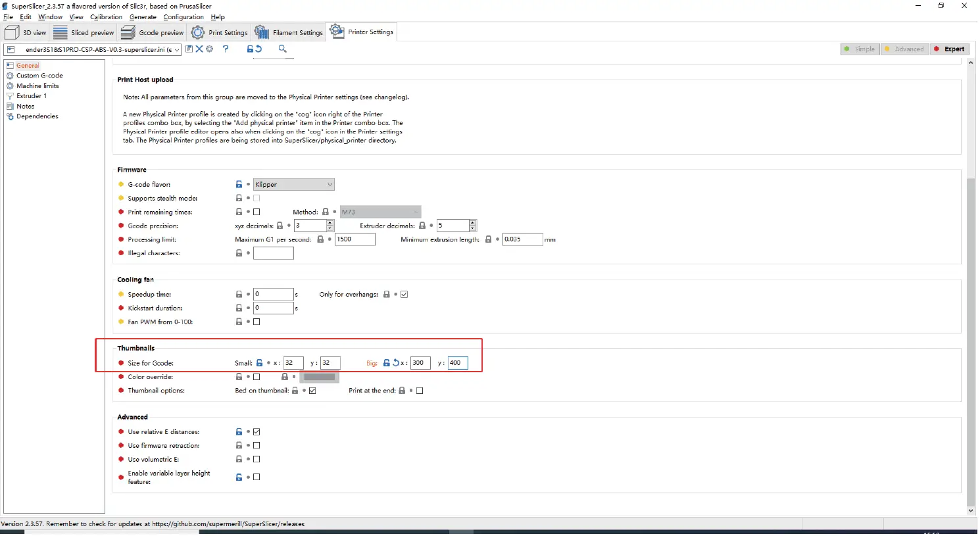The image size is (980, 536).
Task: Open the Configuration menu
Action: pyautogui.click(x=184, y=17)
